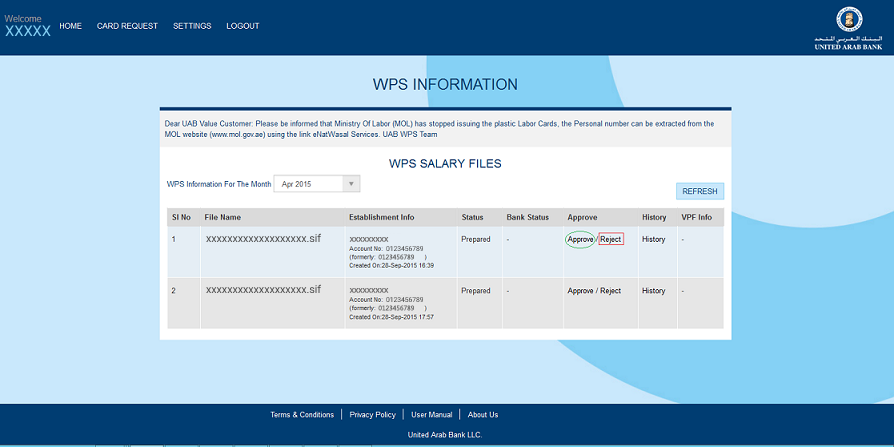
Task: Approve the second salary file
Action: [x=580, y=291]
